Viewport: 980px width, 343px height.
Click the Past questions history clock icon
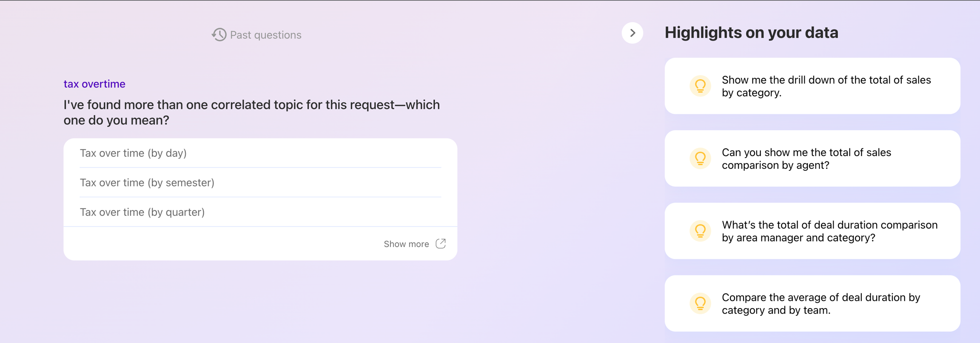(219, 34)
